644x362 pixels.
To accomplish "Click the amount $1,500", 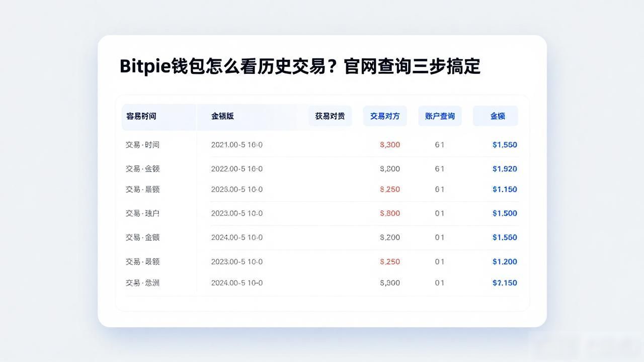I will (505, 213).
